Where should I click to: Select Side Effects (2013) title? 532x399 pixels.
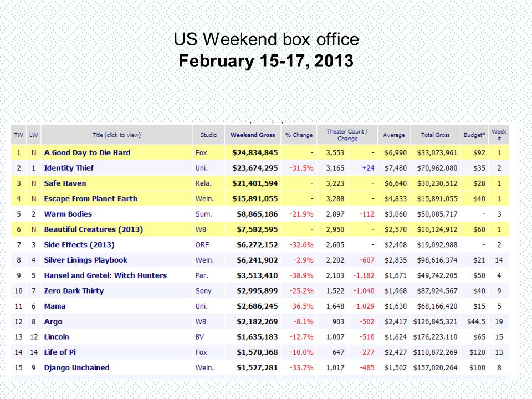[79, 244]
